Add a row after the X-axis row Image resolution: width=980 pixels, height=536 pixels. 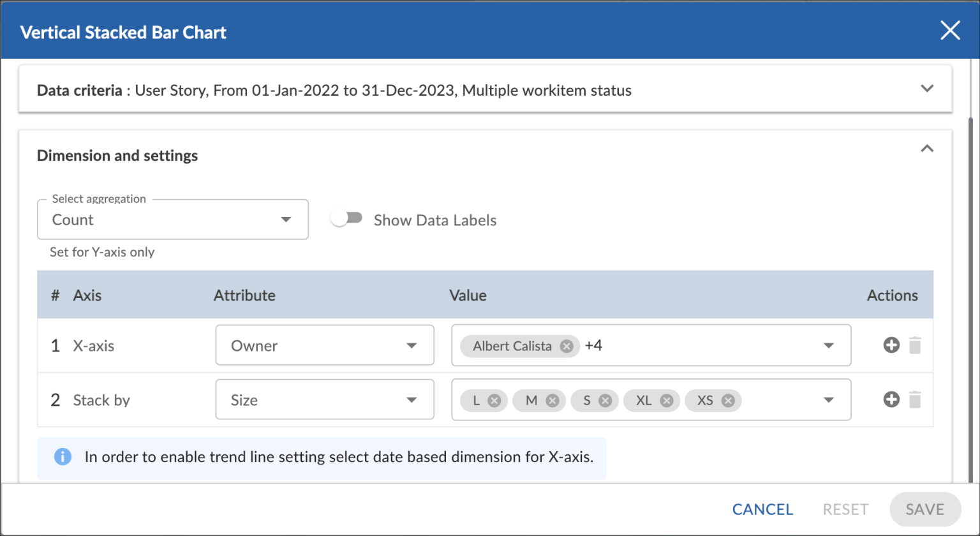tap(891, 345)
